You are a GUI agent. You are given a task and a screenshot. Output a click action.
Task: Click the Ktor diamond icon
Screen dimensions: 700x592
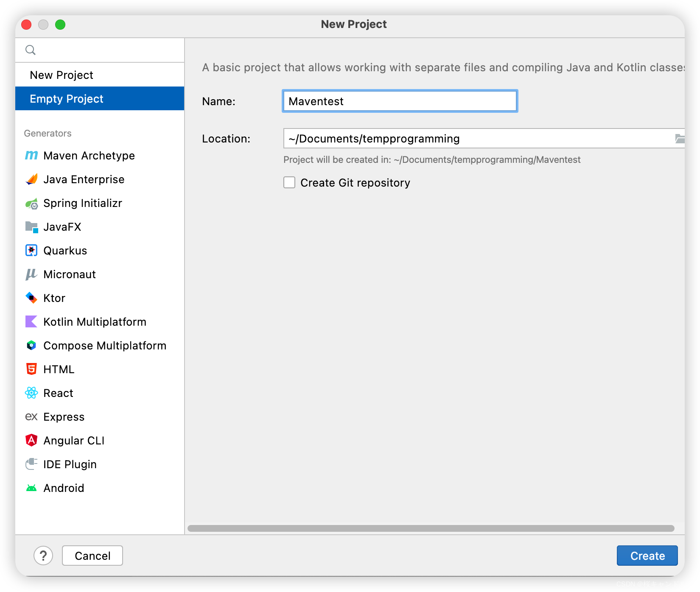click(31, 298)
